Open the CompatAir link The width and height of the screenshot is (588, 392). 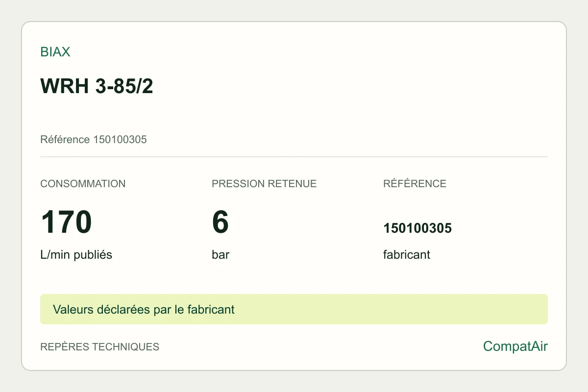click(x=515, y=346)
